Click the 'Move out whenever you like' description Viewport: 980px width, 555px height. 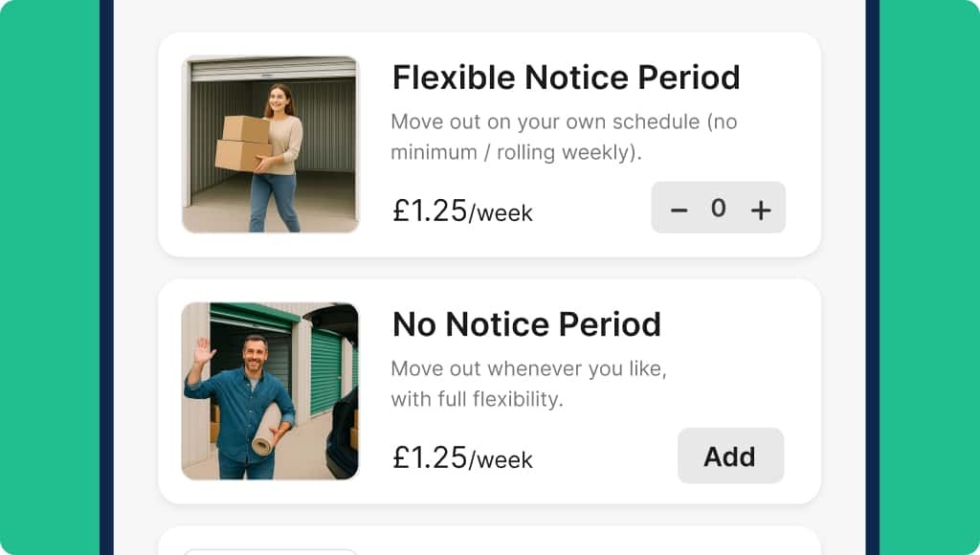[528, 384]
